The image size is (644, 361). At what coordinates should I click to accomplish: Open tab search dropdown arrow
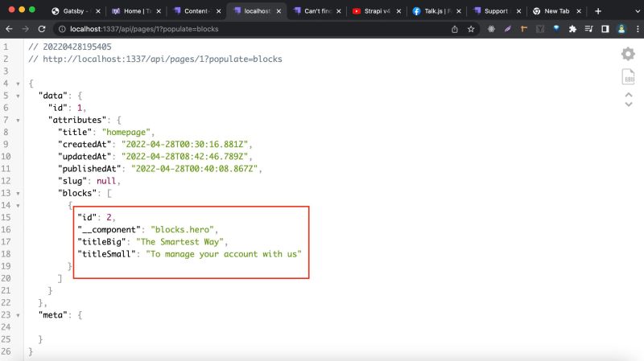638,11
